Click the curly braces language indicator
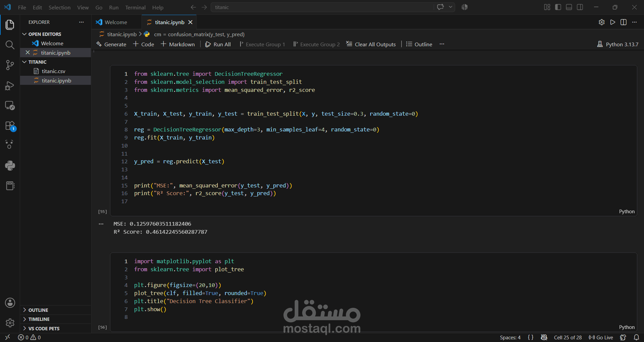This screenshot has height=342, width=644. [531, 337]
